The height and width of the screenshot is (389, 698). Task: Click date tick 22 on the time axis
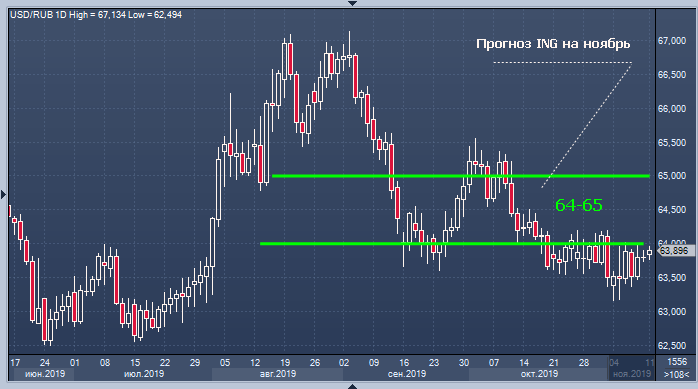[x=165, y=363]
